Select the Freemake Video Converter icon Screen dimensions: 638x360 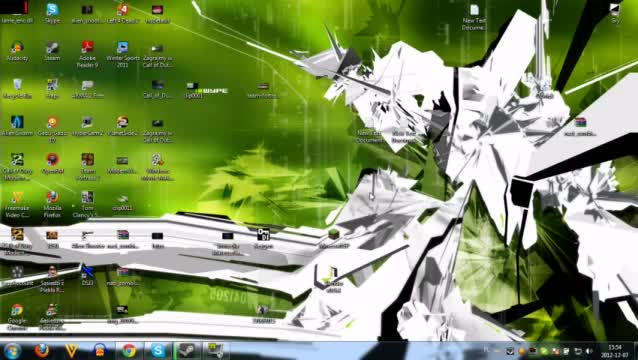pos(17,205)
